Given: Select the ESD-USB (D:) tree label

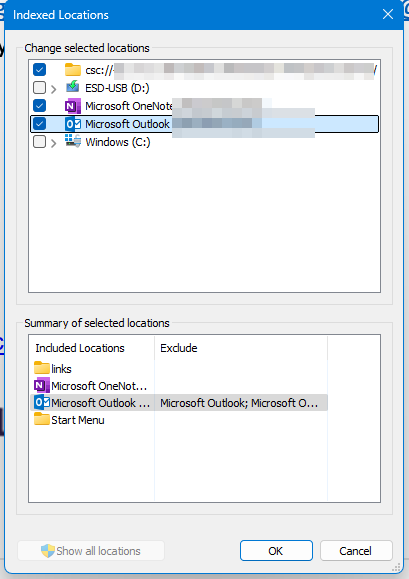Looking at the screenshot, I should tap(117, 88).
